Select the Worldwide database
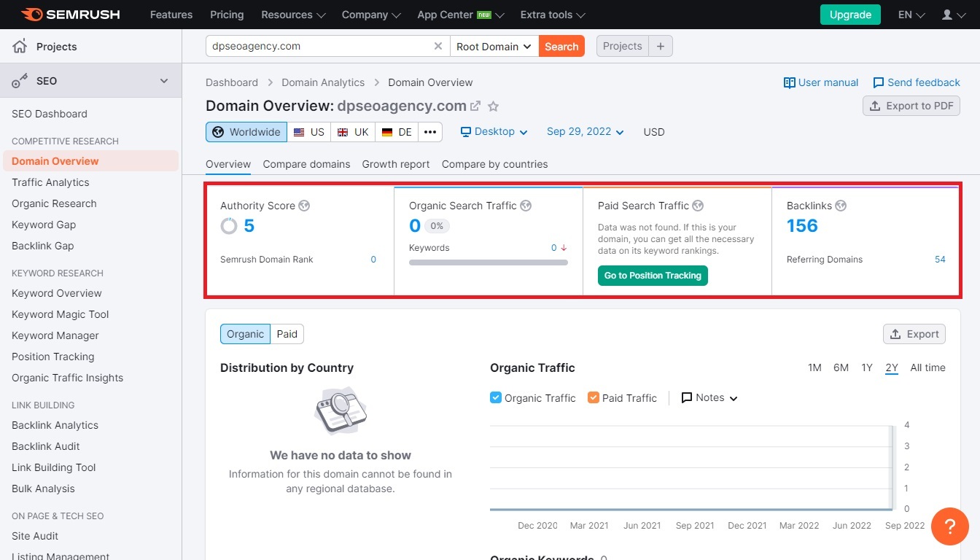 pos(246,132)
